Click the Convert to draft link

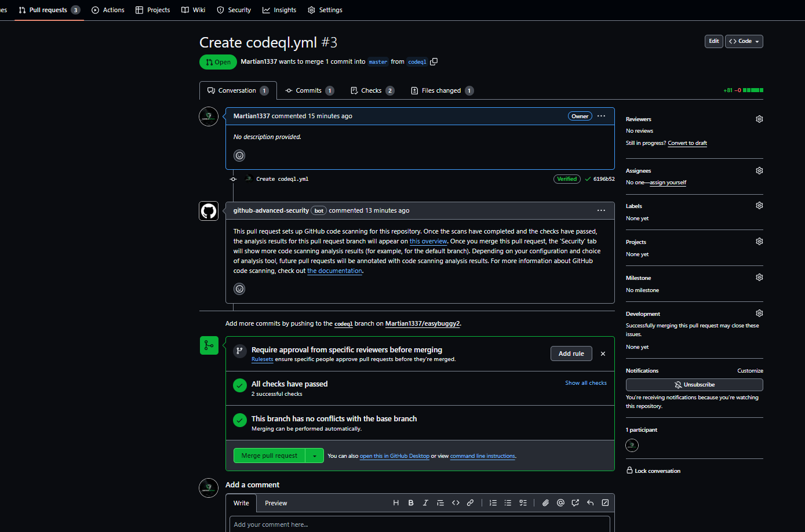687,143
